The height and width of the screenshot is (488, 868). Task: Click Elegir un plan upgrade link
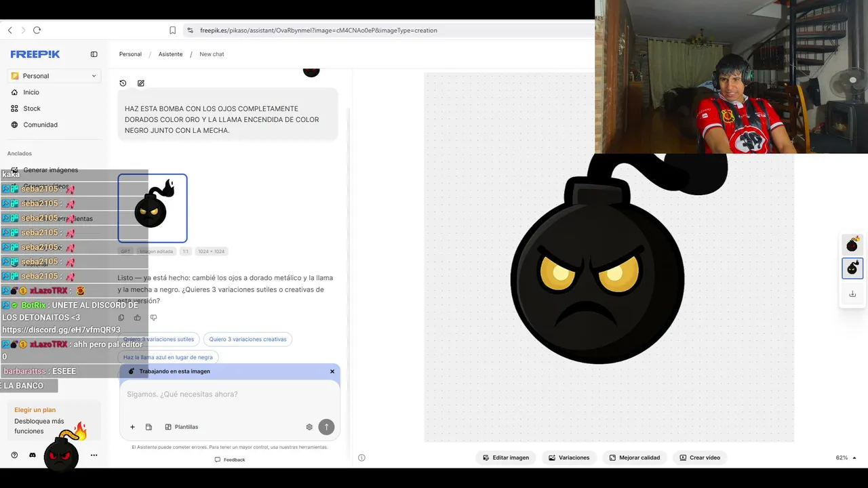point(35,410)
